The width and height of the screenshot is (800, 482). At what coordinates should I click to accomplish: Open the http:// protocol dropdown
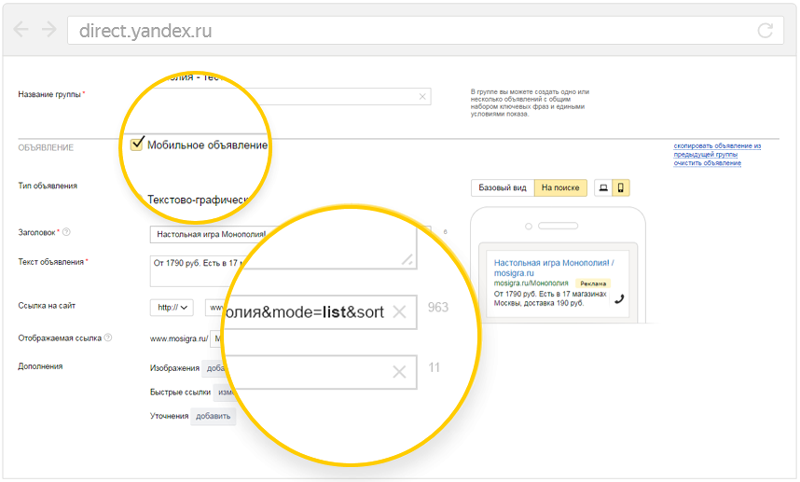pyautogui.click(x=172, y=308)
